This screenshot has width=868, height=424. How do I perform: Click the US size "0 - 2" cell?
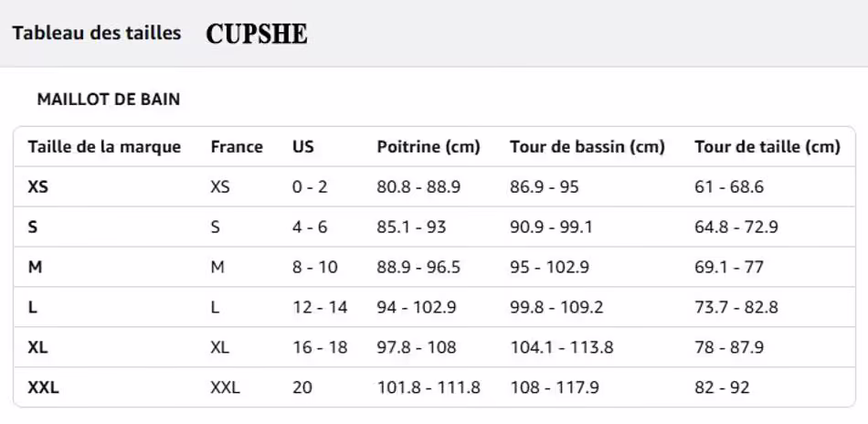point(310,186)
